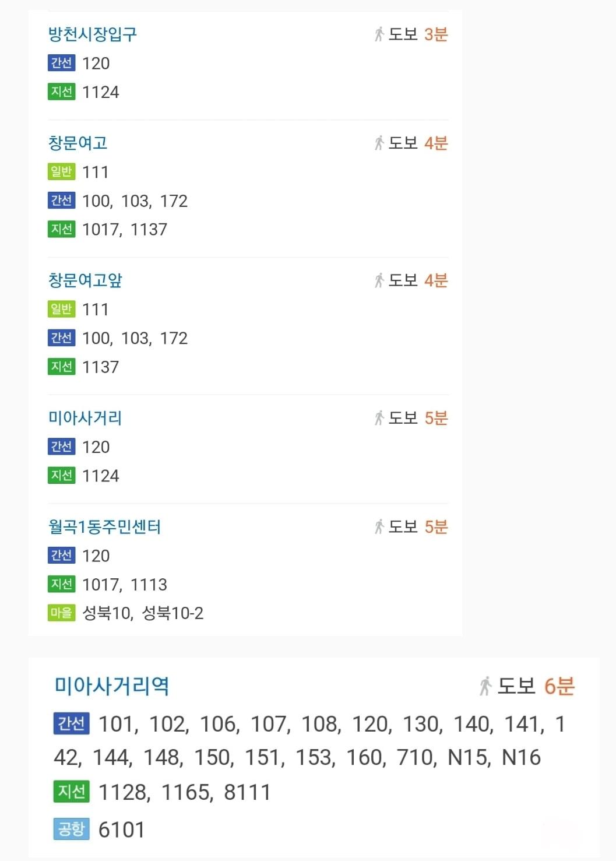
Task: Click 지선 badge under 미아사거리역
Action: 71,792
